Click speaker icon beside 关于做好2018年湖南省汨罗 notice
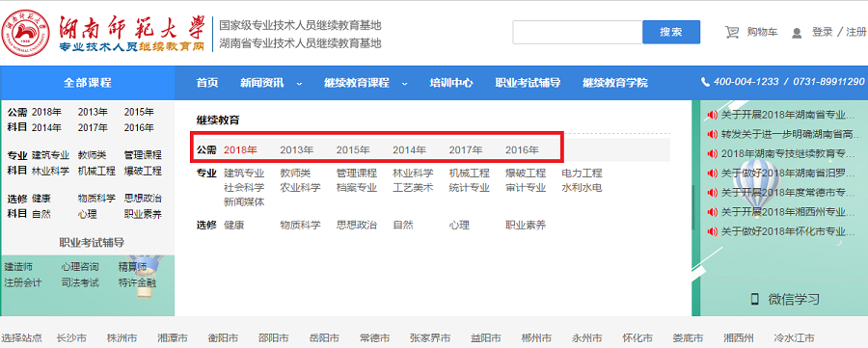Viewport: 868px width, 348px height. (x=713, y=174)
